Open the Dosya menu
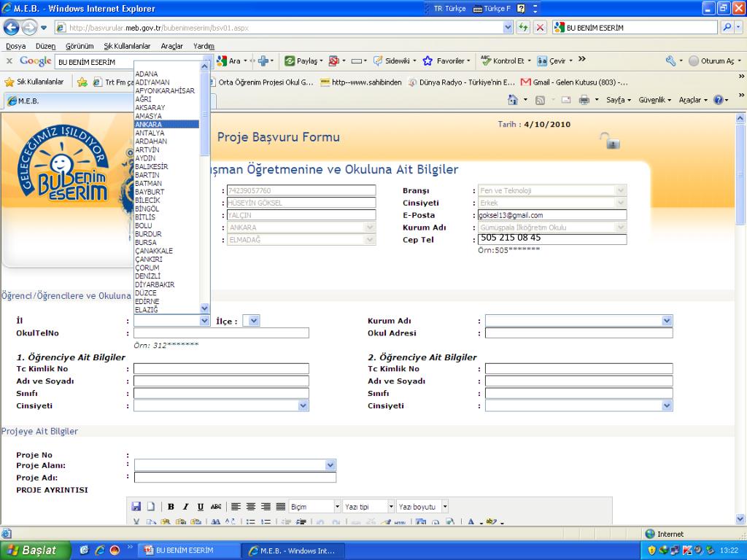 (x=16, y=46)
